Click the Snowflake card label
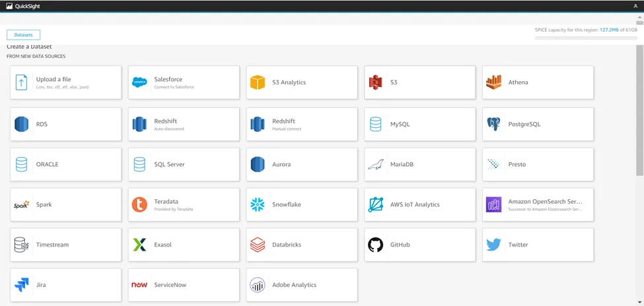Image resolution: width=644 pixels, height=306 pixels. point(287,204)
